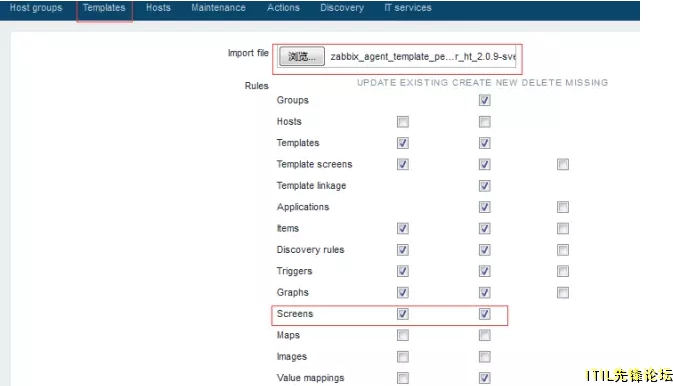Screen dimensions: 673x386
Task: Toggle Discovery rules update existing checkbox
Action: pyautogui.click(x=403, y=250)
